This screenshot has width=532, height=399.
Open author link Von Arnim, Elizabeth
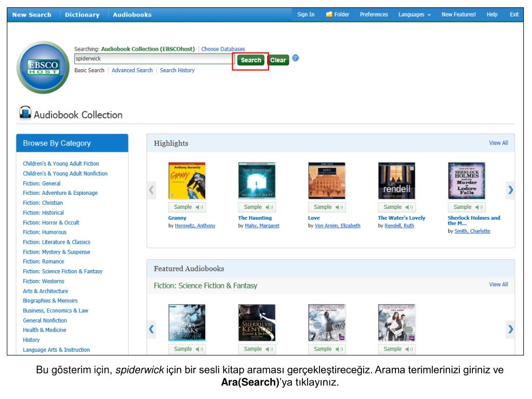pos(337,225)
